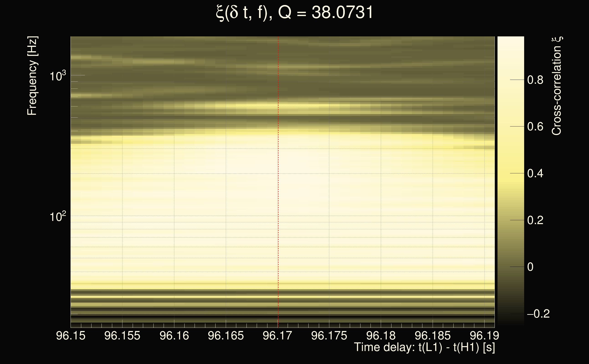The image size is (589, 364).
Task: Click the 10³ frequency axis tick label
Action: [x=57, y=76]
